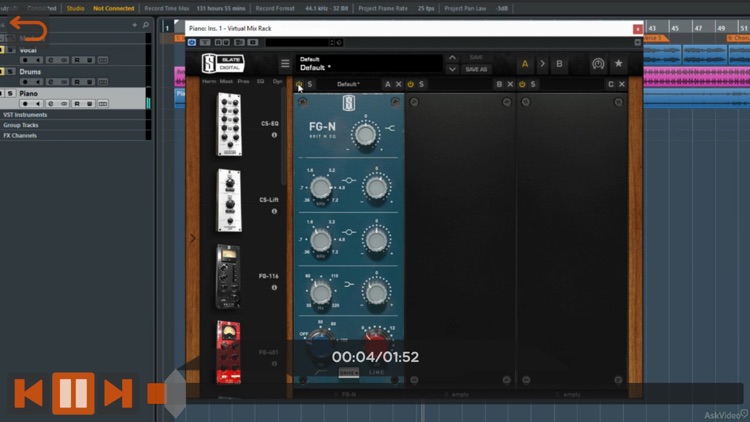Solo rack slot A module
The height and width of the screenshot is (422, 750).
coord(310,84)
